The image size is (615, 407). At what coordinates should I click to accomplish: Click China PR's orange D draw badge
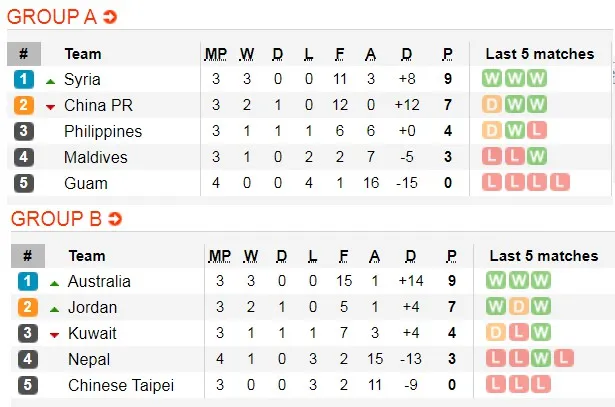point(492,105)
